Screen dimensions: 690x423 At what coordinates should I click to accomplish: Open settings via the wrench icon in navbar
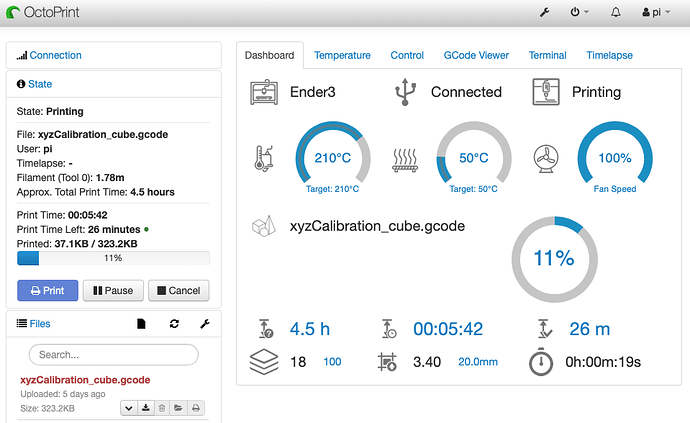pyautogui.click(x=544, y=12)
